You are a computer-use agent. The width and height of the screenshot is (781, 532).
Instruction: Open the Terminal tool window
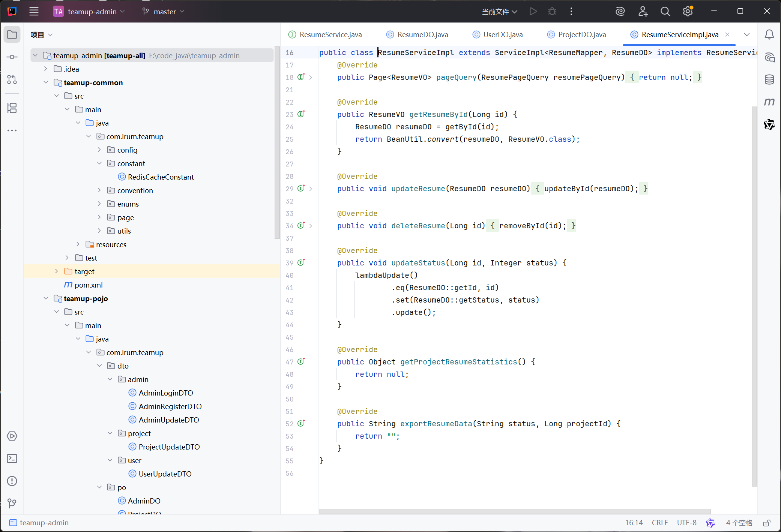[12, 459]
